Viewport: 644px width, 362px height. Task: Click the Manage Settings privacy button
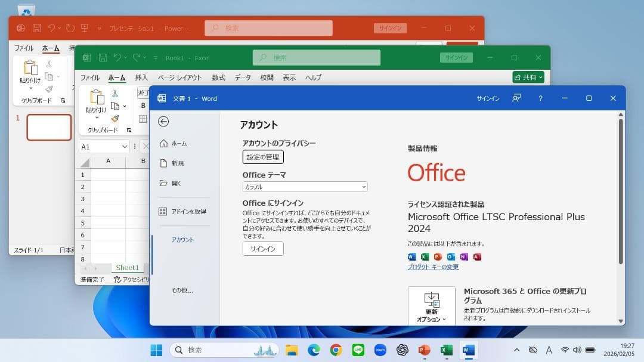(263, 157)
